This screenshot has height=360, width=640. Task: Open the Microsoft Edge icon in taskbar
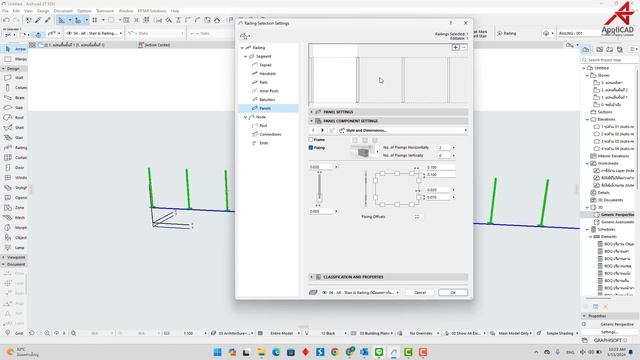(x=276, y=352)
